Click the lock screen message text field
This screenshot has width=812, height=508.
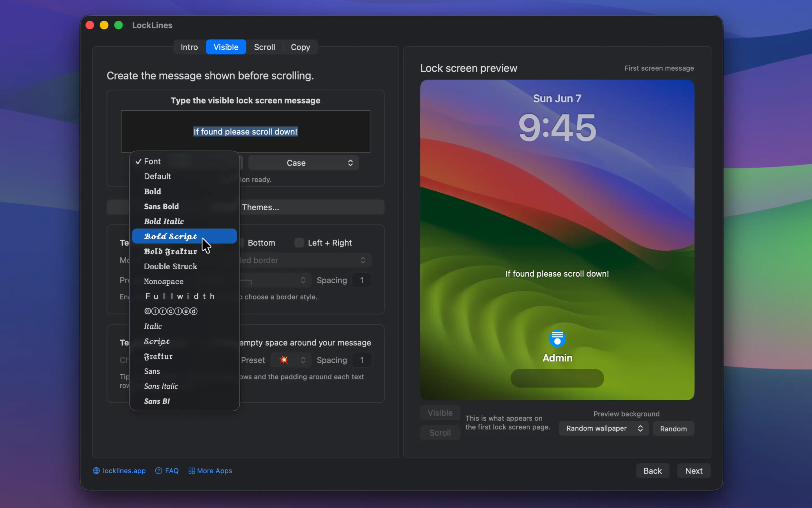(x=246, y=131)
